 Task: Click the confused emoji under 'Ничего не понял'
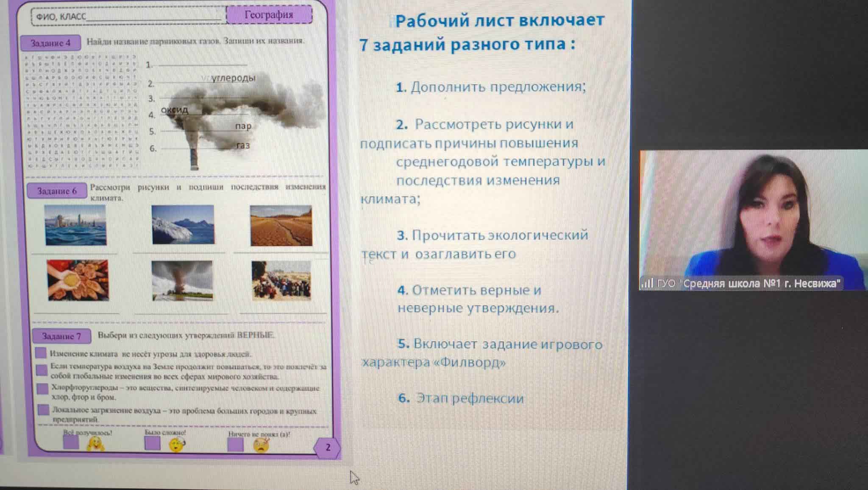coord(261,445)
